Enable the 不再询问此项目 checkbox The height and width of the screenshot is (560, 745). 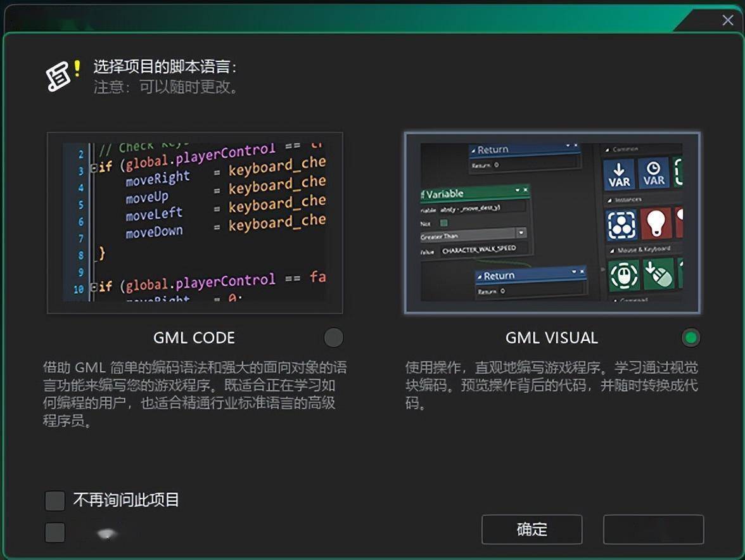[x=55, y=500]
